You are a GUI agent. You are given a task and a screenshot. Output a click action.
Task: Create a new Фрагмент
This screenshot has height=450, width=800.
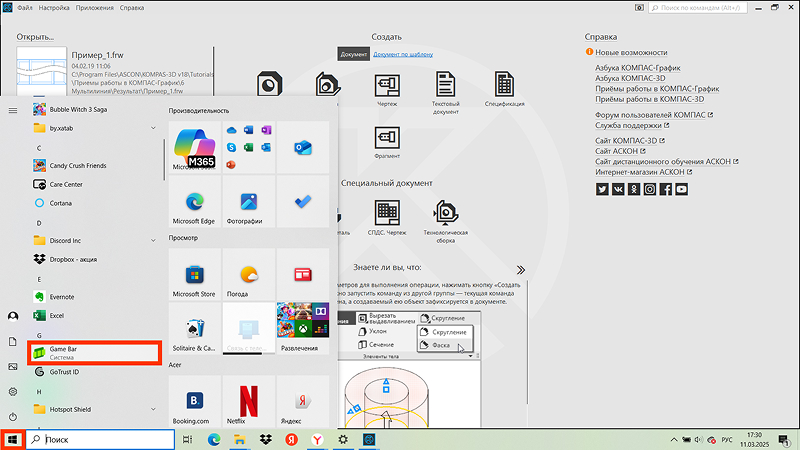387,142
